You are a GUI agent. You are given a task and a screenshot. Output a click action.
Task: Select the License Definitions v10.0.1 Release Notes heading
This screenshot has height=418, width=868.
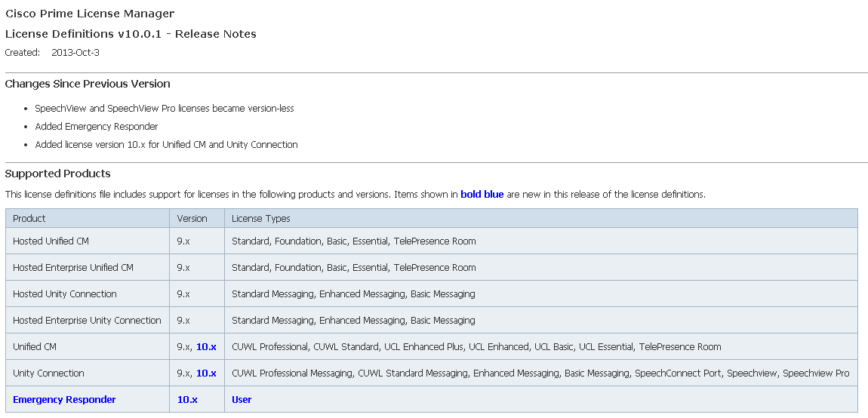(131, 34)
